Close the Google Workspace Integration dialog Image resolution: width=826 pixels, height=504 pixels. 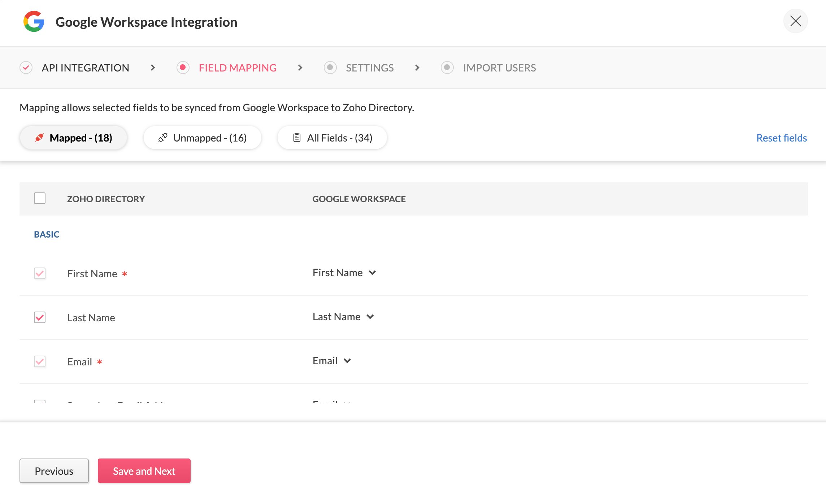795,21
